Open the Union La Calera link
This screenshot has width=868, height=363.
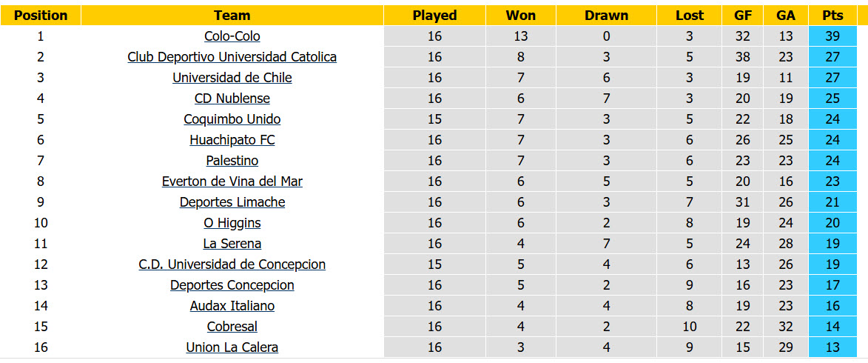coord(232,347)
